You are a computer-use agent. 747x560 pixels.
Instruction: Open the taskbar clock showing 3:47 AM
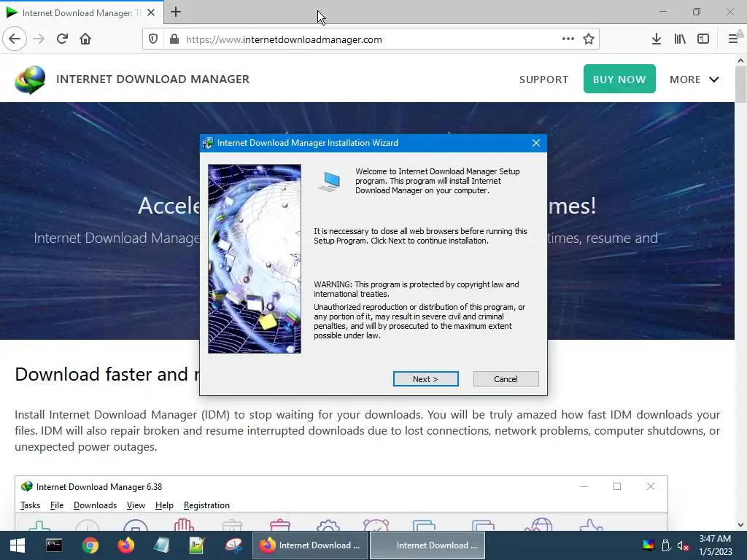pyautogui.click(x=715, y=545)
